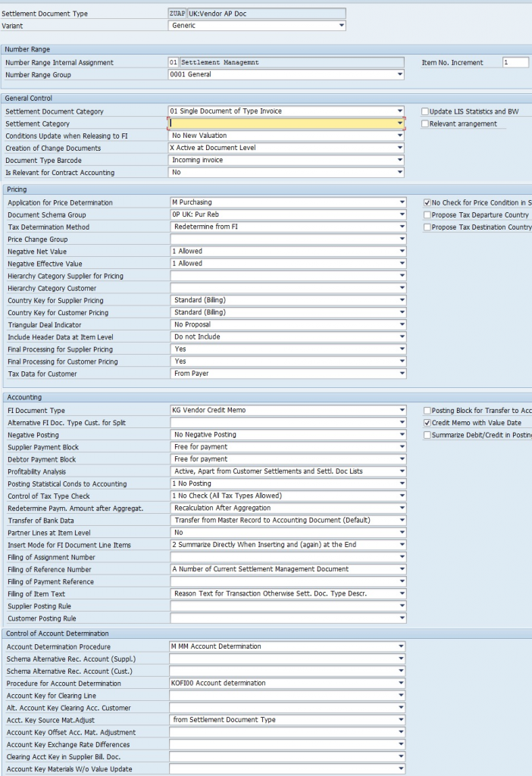The image size is (532, 776).
Task: Open Supplier Payment Block dropdown
Action: (288, 446)
